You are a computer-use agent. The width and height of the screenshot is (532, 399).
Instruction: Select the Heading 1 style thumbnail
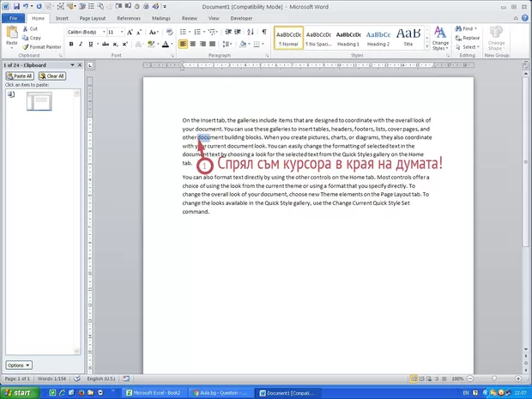pyautogui.click(x=348, y=37)
